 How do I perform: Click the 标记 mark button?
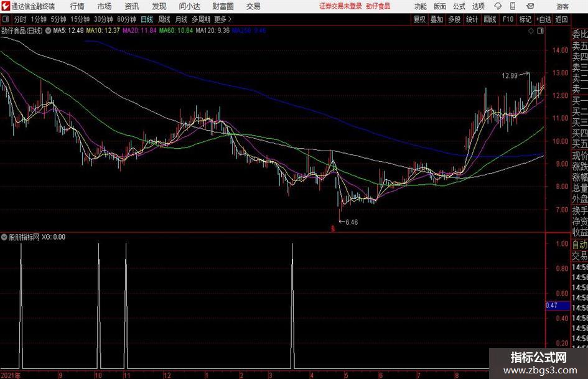pos(525,19)
